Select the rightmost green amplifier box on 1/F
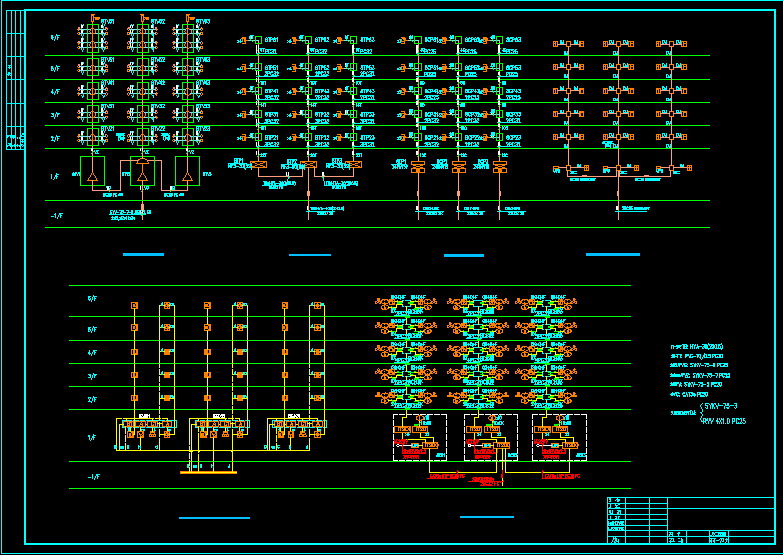The height and width of the screenshot is (555, 783). [x=187, y=171]
